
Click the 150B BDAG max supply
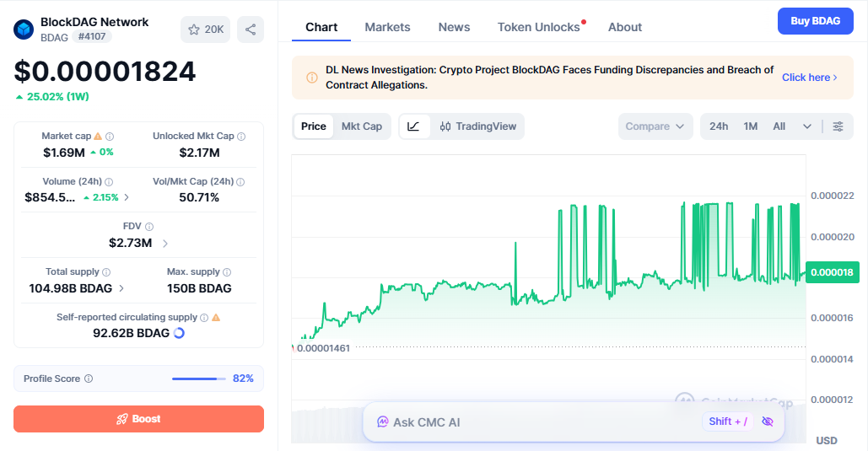[199, 288]
